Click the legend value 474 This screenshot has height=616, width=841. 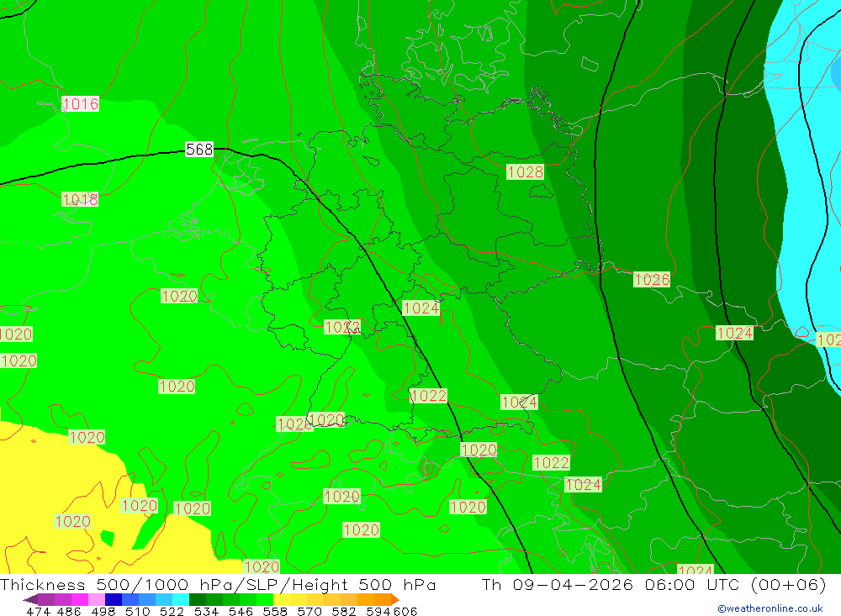pyautogui.click(x=38, y=611)
